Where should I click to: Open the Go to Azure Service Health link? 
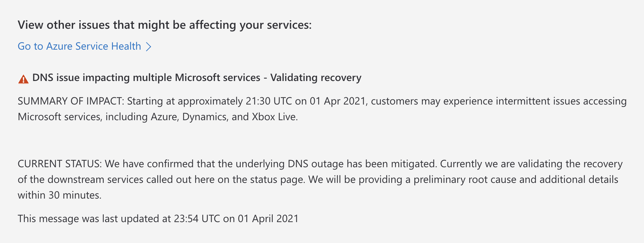pos(84,46)
